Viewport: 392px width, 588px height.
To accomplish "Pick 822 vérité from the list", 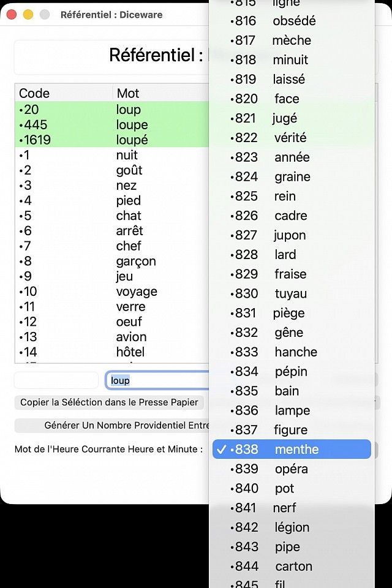I will [x=292, y=138].
